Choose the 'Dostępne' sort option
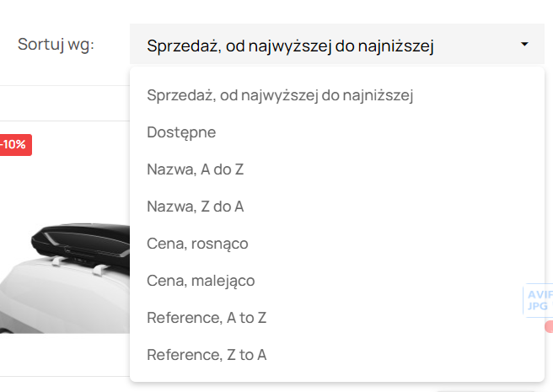The height and width of the screenshot is (392, 553). coord(181,132)
